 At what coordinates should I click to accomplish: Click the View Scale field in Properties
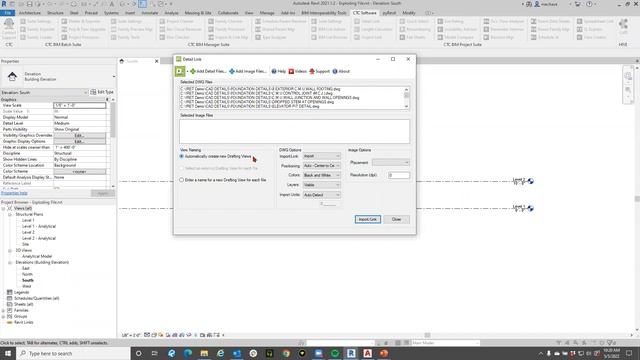[80, 105]
